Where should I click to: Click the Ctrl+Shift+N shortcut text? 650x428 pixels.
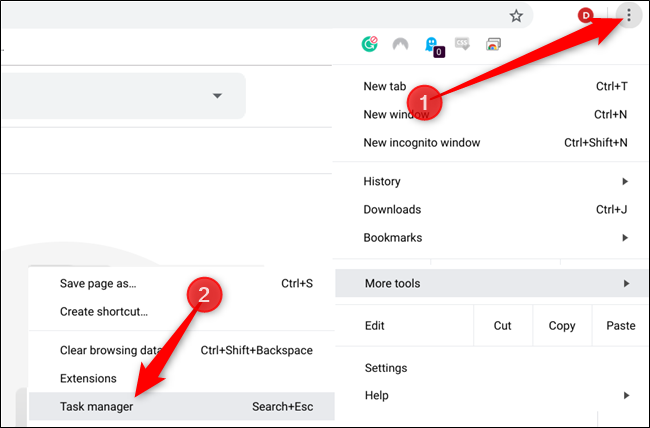596,143
